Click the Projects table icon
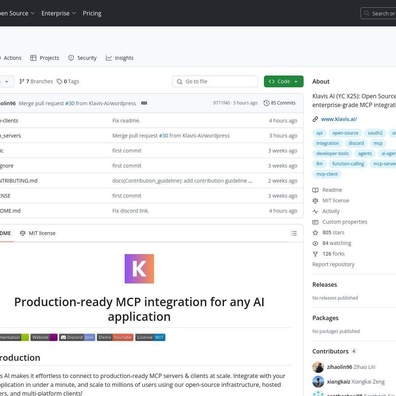Viewport: 396px width, 396px height. point(33,58)
